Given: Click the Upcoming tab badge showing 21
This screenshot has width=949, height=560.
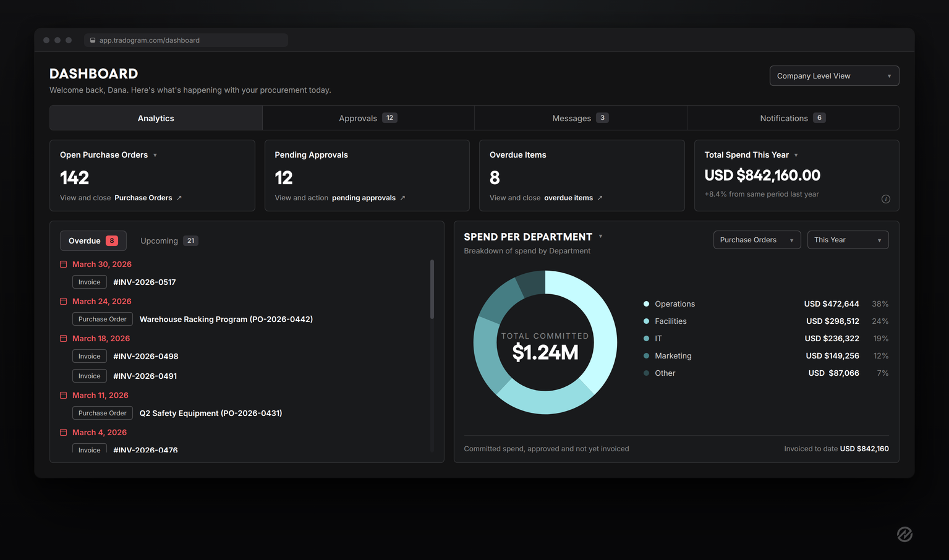Looking at the screenshot, I should [190, 240].
